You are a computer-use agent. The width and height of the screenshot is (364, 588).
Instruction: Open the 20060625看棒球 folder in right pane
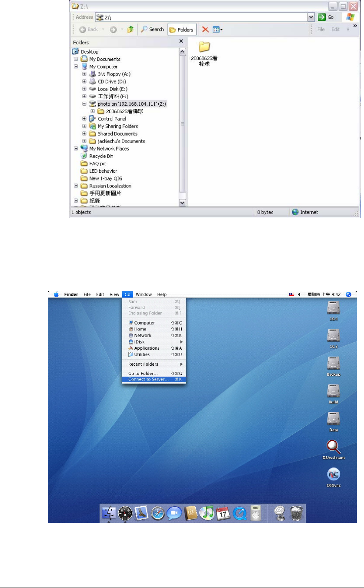[204, 54]
